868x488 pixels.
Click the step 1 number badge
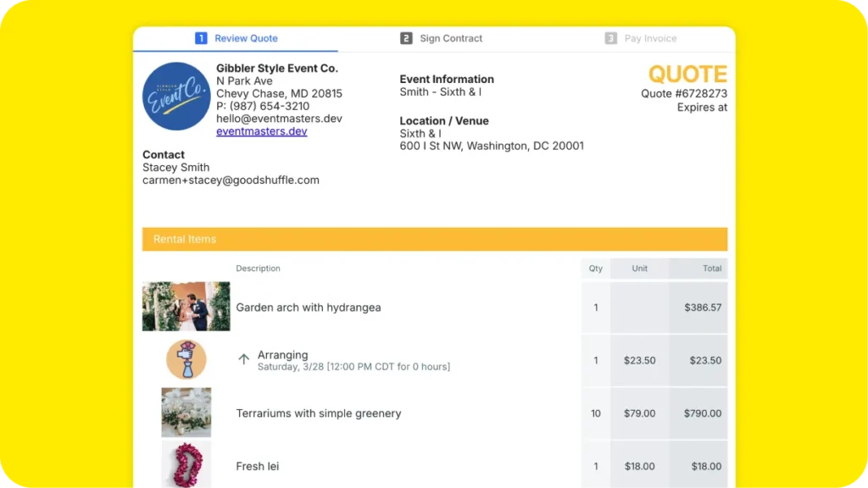[x=201, y=38]
